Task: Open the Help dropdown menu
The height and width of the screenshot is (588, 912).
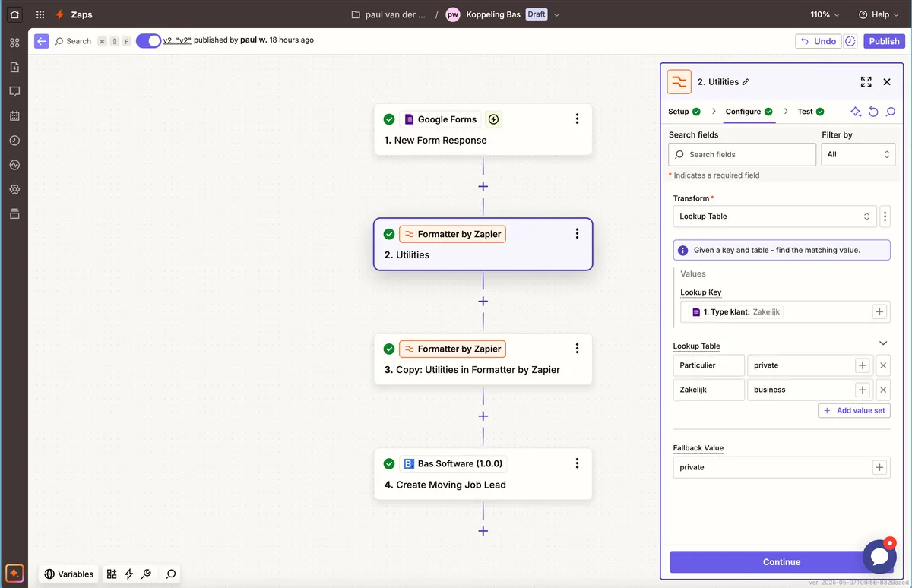Action: pyautogui.click(x=879, y=14)
